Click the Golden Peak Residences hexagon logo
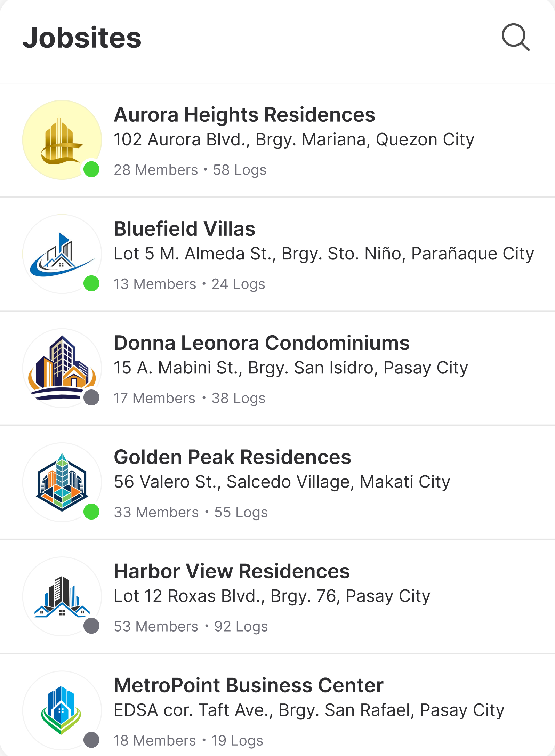 click(62, 482)
